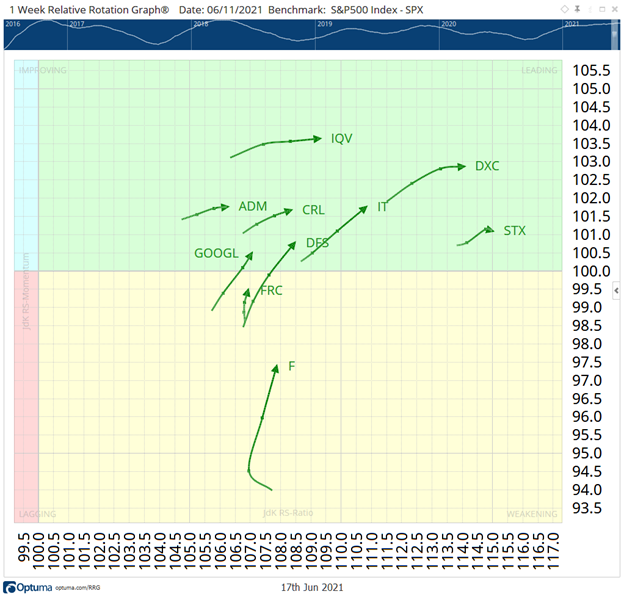Image resolution: width=624 pixels, height=597 pixels.
Task: Click the DXC ticker label
Action: 487,166
